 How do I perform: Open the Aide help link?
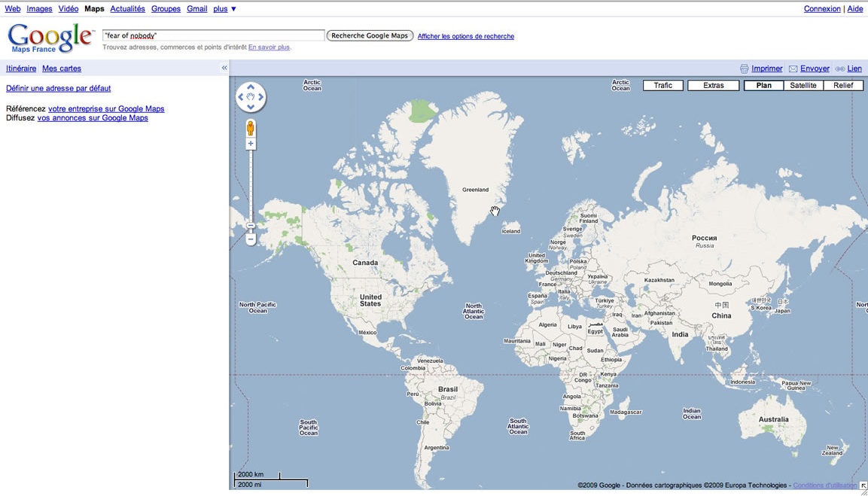point(855,9)
